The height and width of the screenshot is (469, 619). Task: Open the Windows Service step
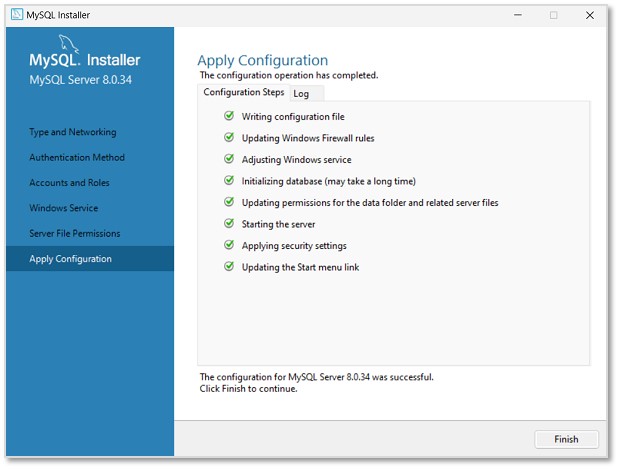tap(64, 208)
